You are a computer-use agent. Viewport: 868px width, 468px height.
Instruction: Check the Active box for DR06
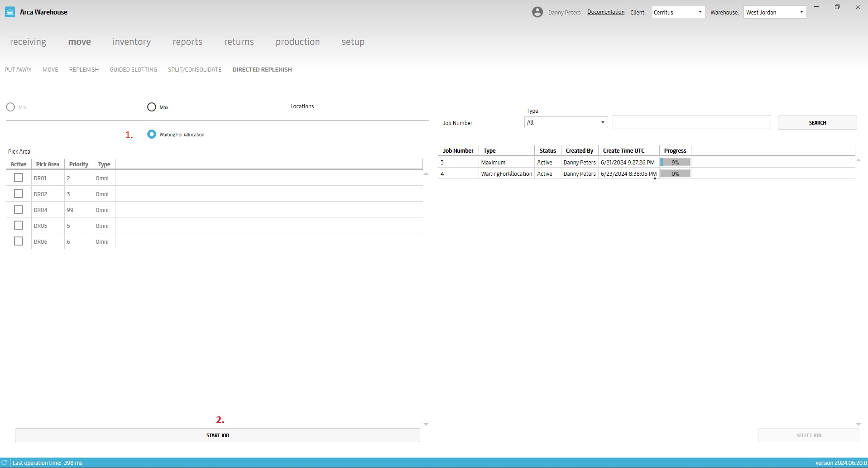[x=19, y=241]
